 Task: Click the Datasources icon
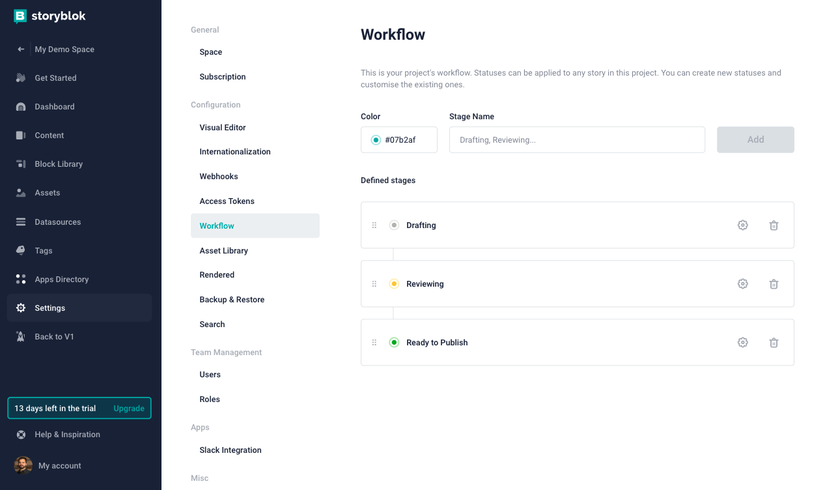[x=21, y=222]
